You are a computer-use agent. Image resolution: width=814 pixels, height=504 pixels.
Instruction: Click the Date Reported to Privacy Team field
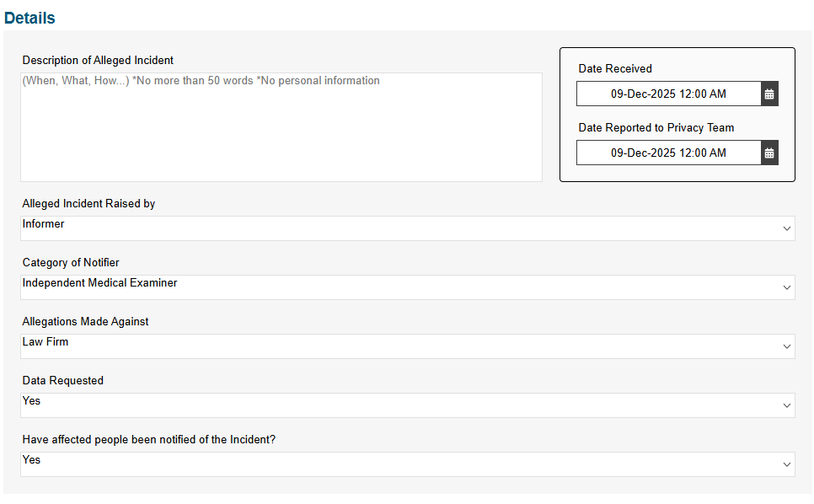click(669, 153)
